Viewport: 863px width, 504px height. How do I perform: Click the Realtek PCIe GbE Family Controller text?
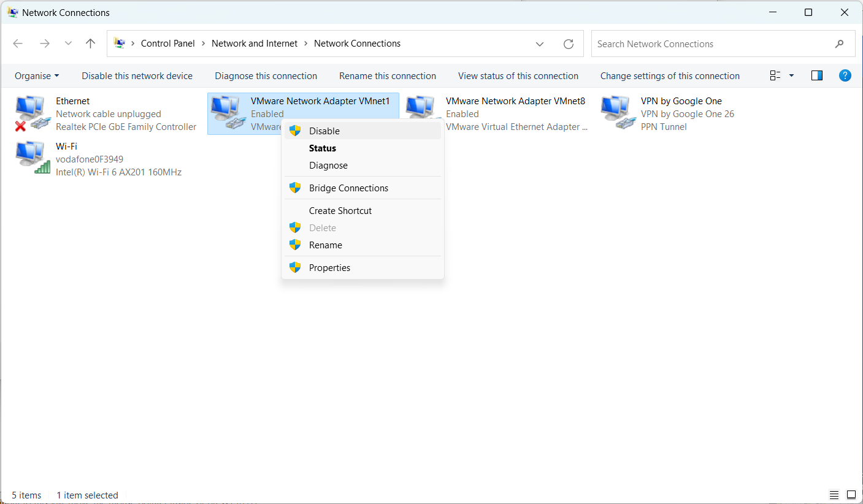[126, 127]
